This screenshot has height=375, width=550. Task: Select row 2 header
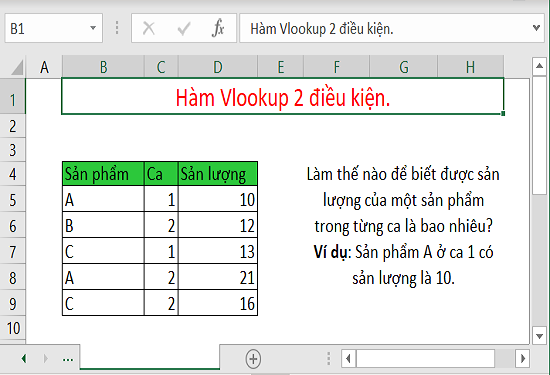coord(13,126)
